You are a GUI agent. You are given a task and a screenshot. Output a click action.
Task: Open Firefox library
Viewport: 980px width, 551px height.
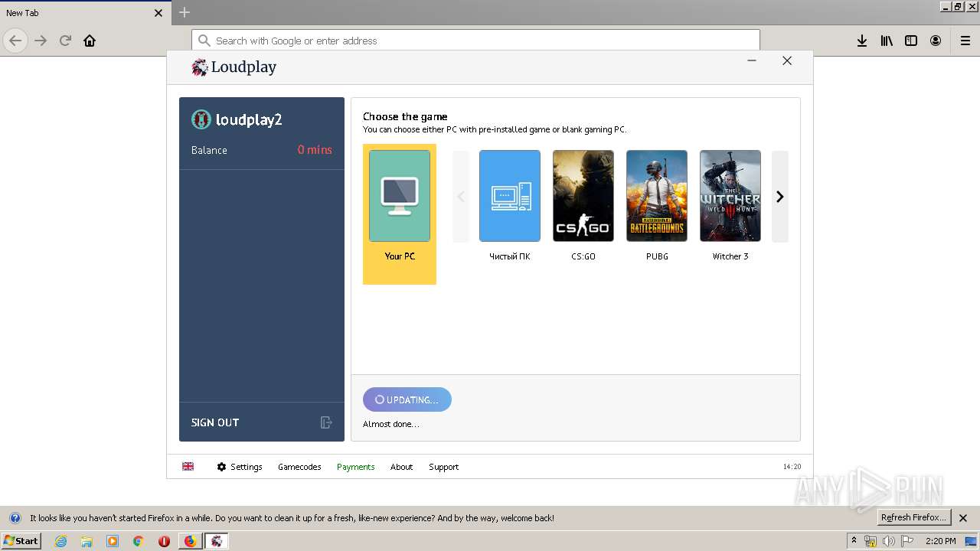point(887,41)
